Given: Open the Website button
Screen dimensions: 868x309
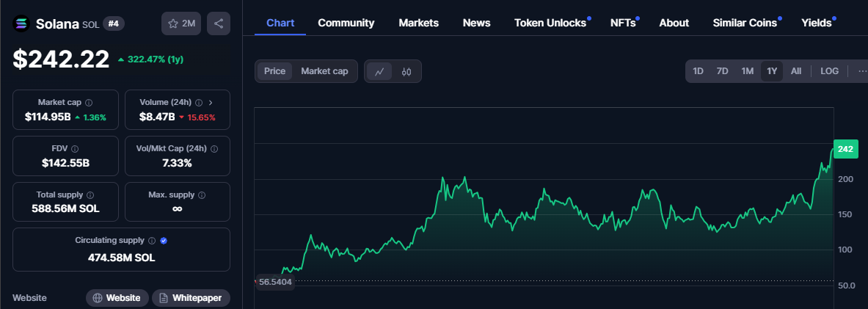Looking at the screenshot, I should click(117, 298).
